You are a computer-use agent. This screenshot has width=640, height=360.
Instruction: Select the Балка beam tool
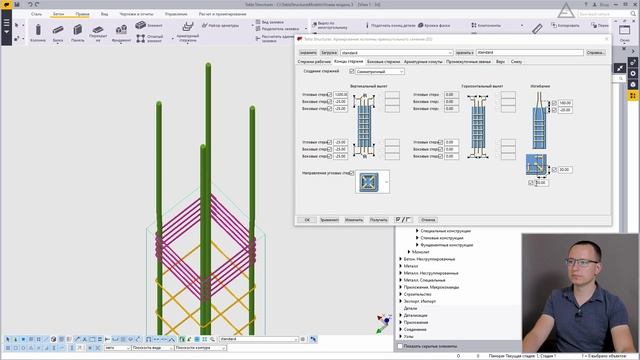pos(58,33)
